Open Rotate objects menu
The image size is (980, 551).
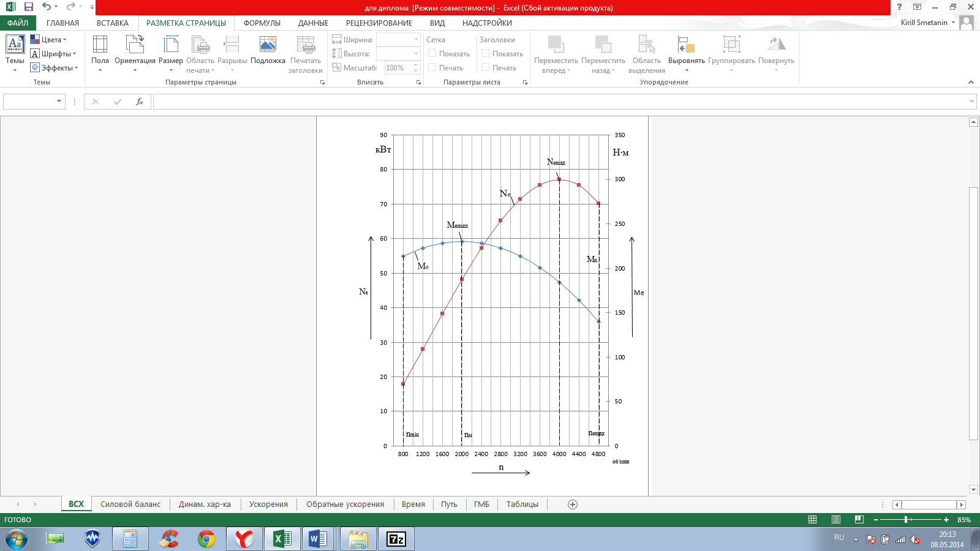pyautogui.click(x=776, y=53)
